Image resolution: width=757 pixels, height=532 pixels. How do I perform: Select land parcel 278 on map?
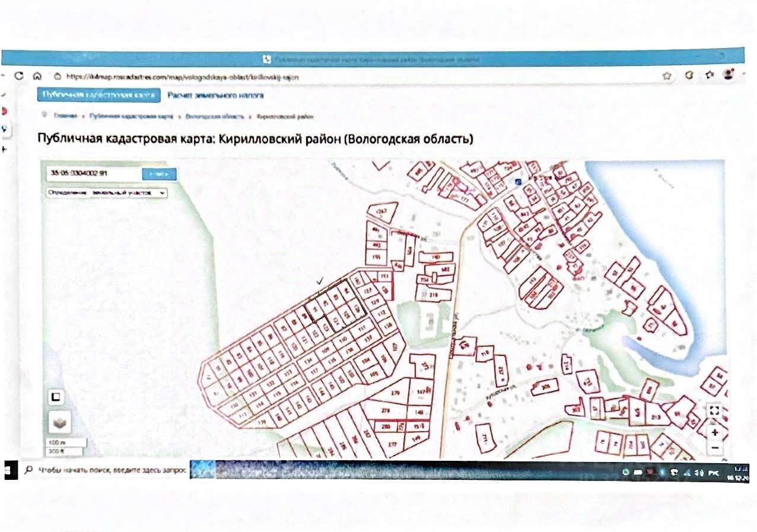pos(384,410)
